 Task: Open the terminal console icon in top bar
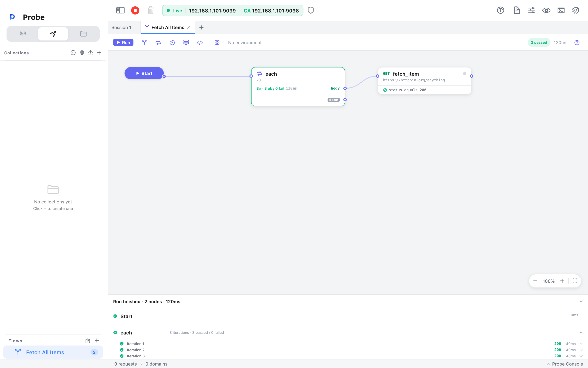click(561, 10)
